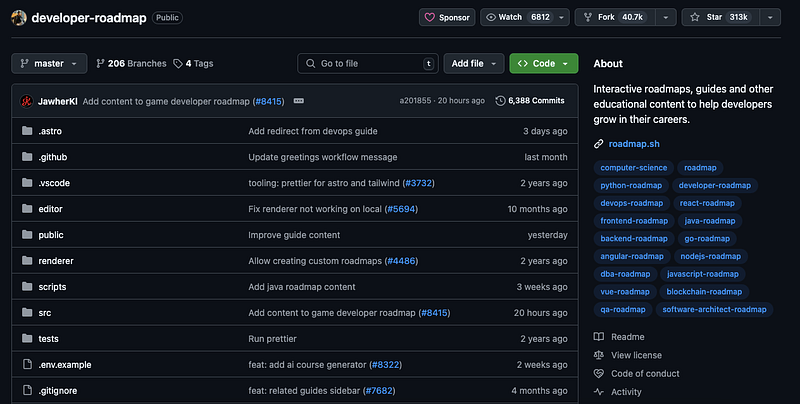Open the editor folder name

(x=51, y=209)
